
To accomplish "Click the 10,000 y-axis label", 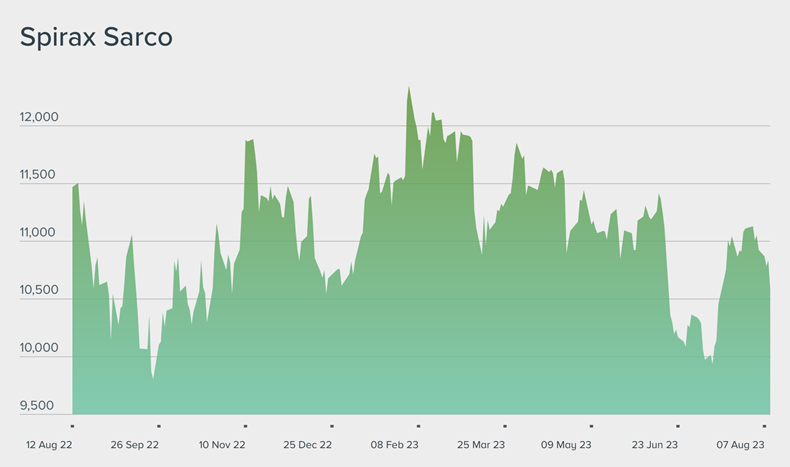I will point(40,348).
